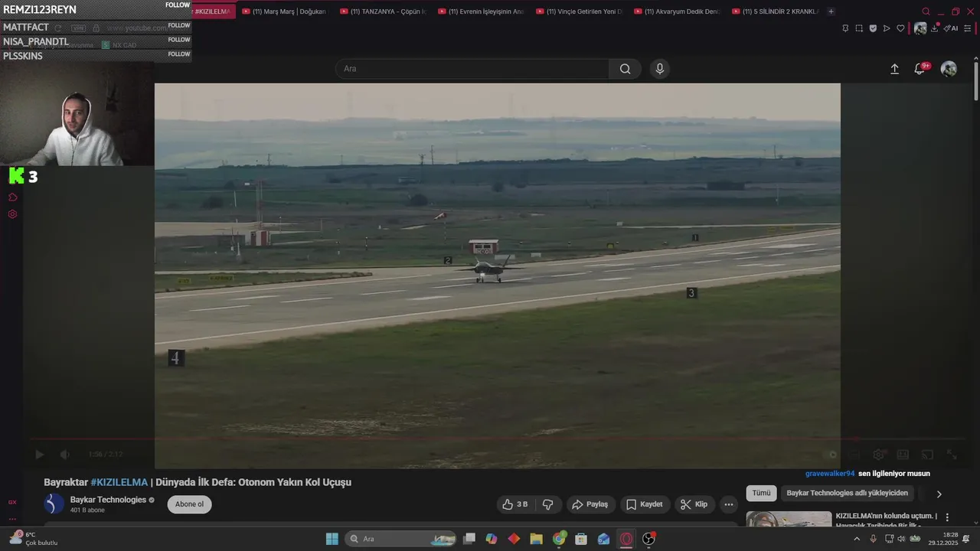This screenshot has width=980, height=551.
Task: Select the active #KIZILELMA tab
Action: (x=212, y=11)
